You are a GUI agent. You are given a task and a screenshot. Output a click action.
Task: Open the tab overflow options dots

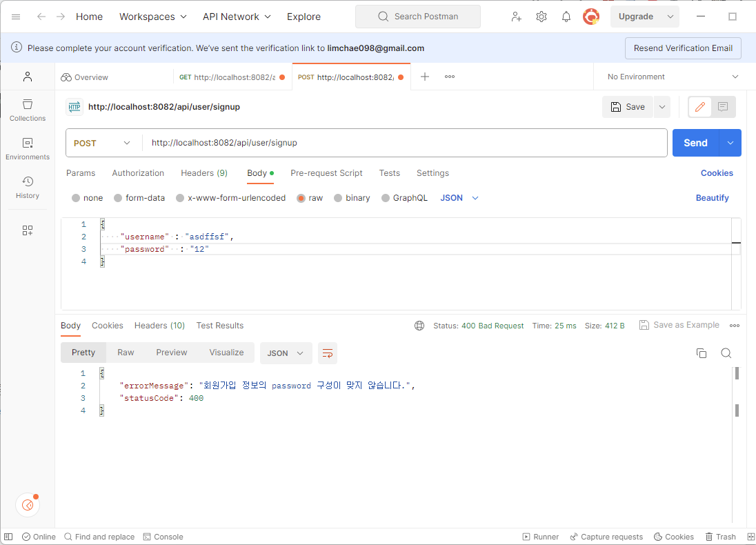pyautogui.click(x=450, y=77)
